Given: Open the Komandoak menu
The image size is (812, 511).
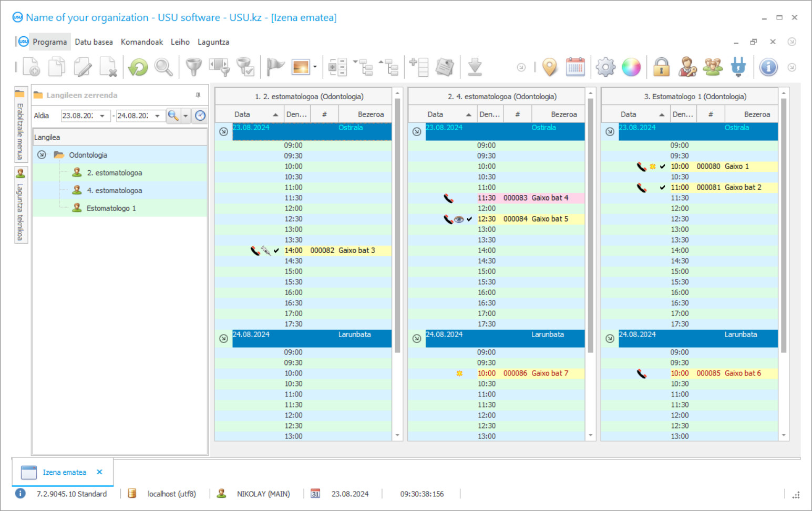Looking at the screenshot, I should pos(141,42).
